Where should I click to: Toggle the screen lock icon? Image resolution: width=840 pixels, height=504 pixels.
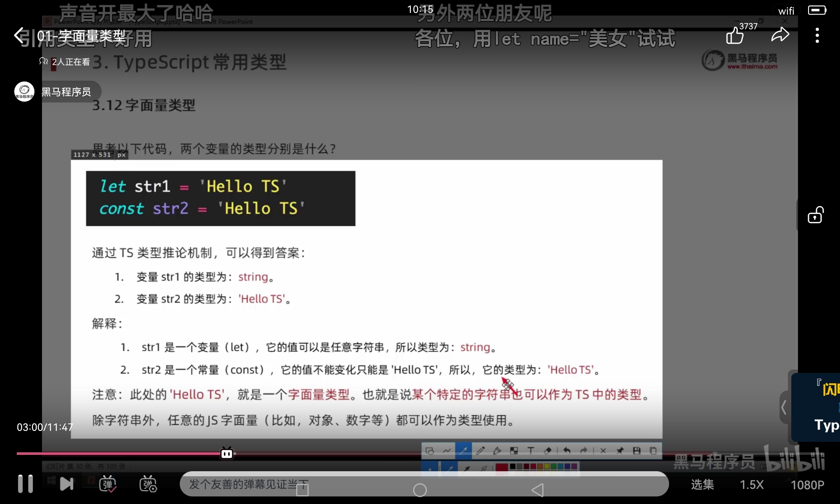coord(815,215)
